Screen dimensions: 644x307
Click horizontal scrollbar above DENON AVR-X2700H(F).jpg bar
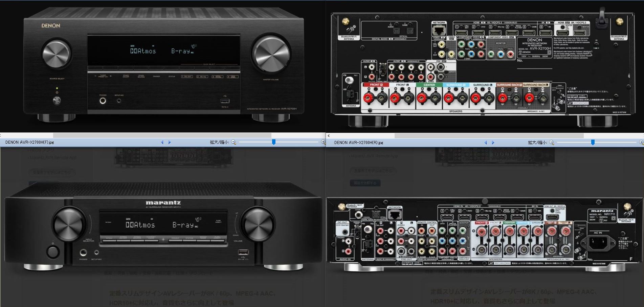click(x=162, y=135)
